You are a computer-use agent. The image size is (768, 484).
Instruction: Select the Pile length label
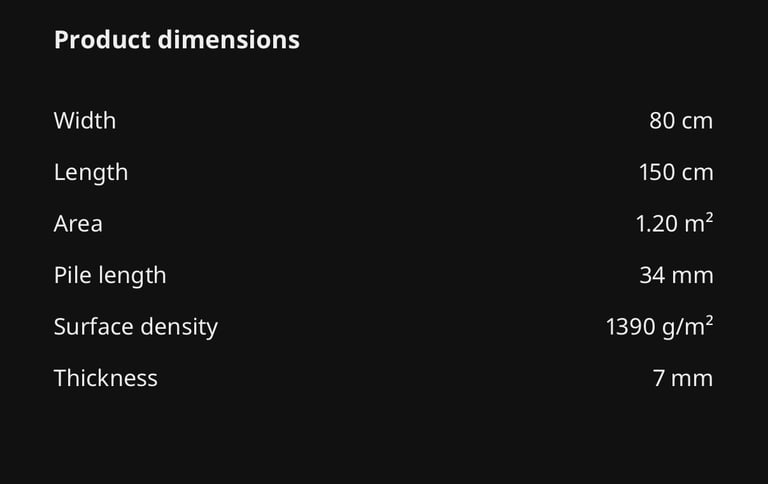click(110, 275)
